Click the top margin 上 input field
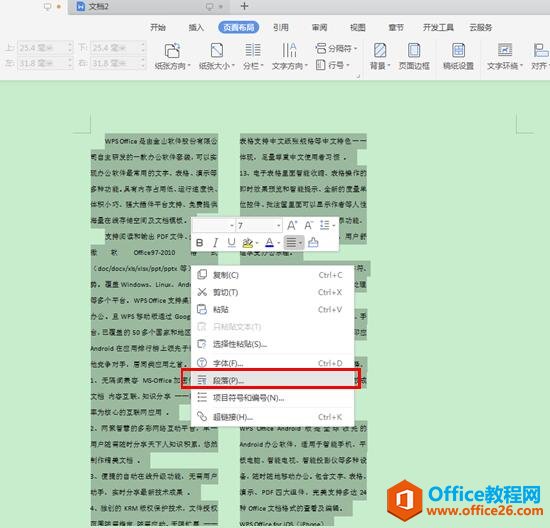Screen dimensions: 550x528 [45, 47]
